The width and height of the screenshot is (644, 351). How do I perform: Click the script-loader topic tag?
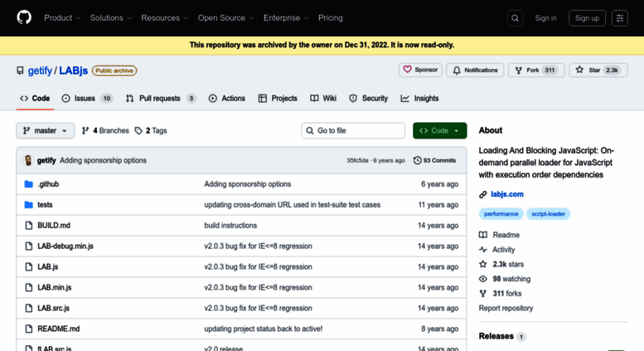[x=549, y=214]
